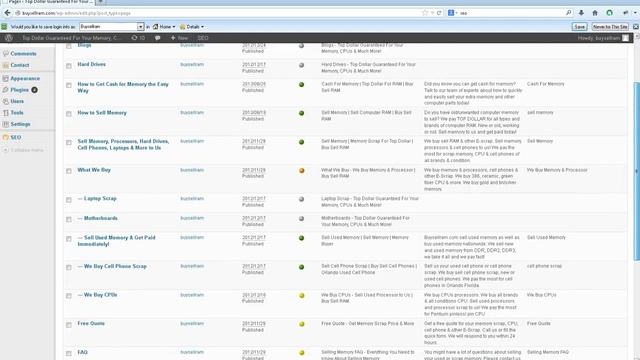
Task: Check the Laptop Scrap row checkbox
Action: pos(69,200)
